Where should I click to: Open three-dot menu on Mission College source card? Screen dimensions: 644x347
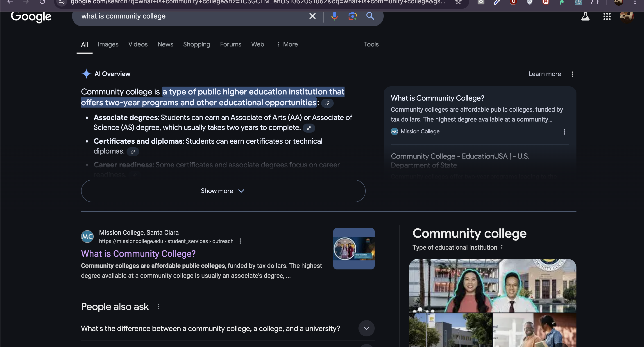564,132
